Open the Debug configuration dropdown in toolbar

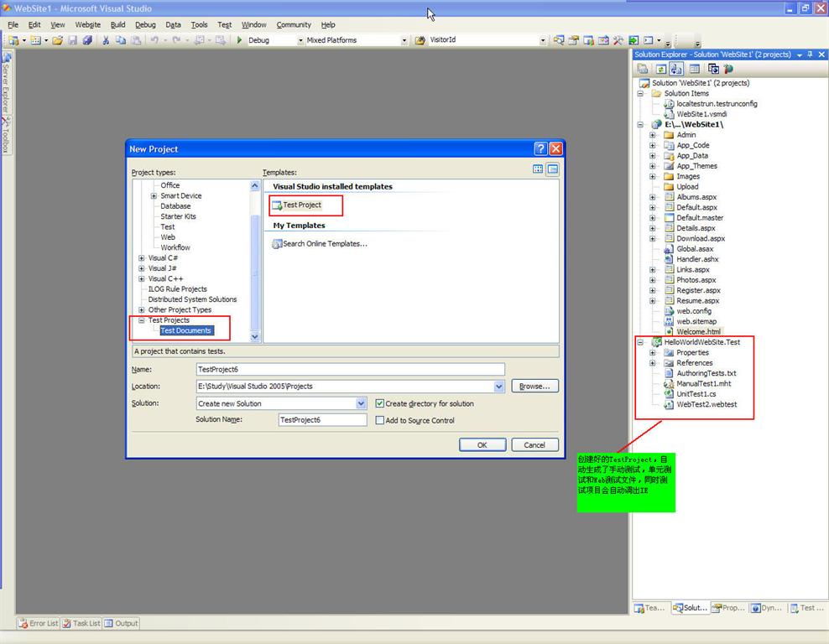[300, 40]
